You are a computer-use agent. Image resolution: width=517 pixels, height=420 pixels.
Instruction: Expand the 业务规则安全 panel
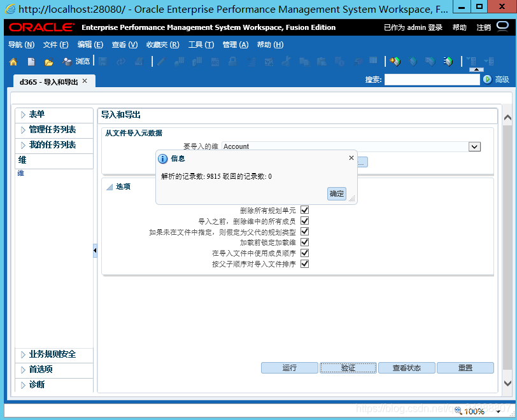point(23,354)
